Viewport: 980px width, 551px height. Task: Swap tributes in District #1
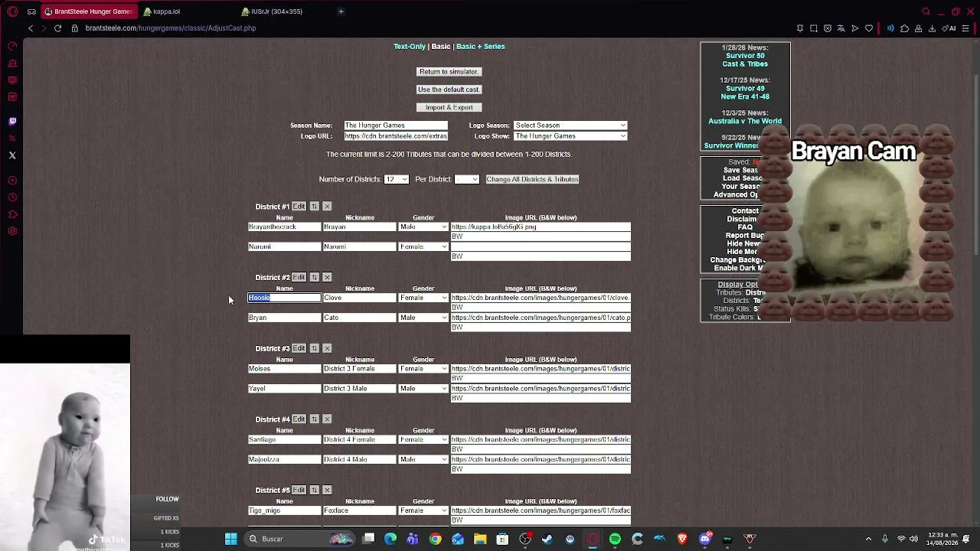314,207
